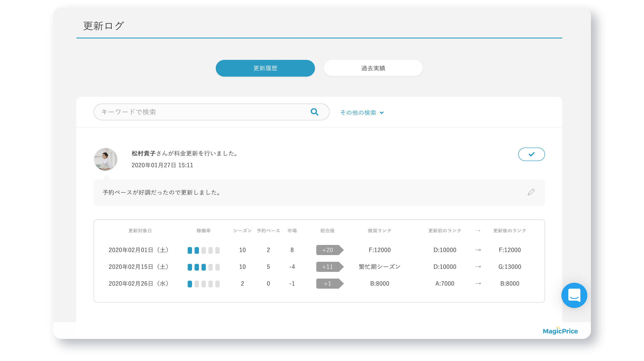Select date 2020年02月01日（土）
This screenshot has height=361, width=644.
139,250
